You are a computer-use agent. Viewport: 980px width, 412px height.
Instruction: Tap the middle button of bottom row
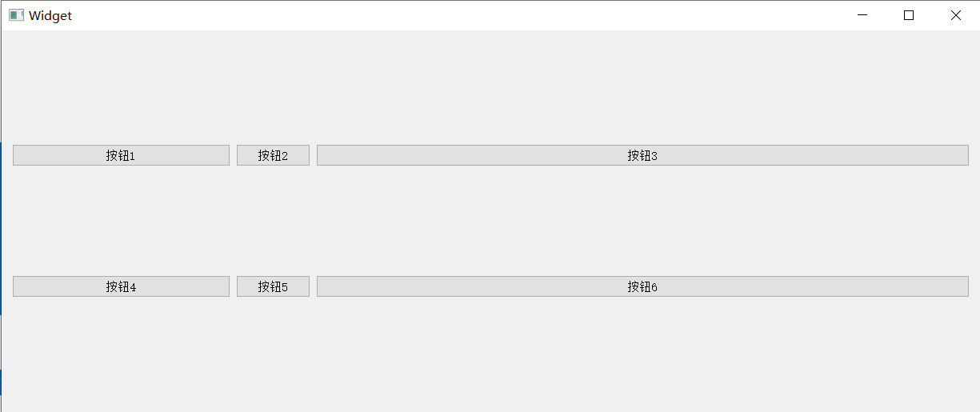273,286
